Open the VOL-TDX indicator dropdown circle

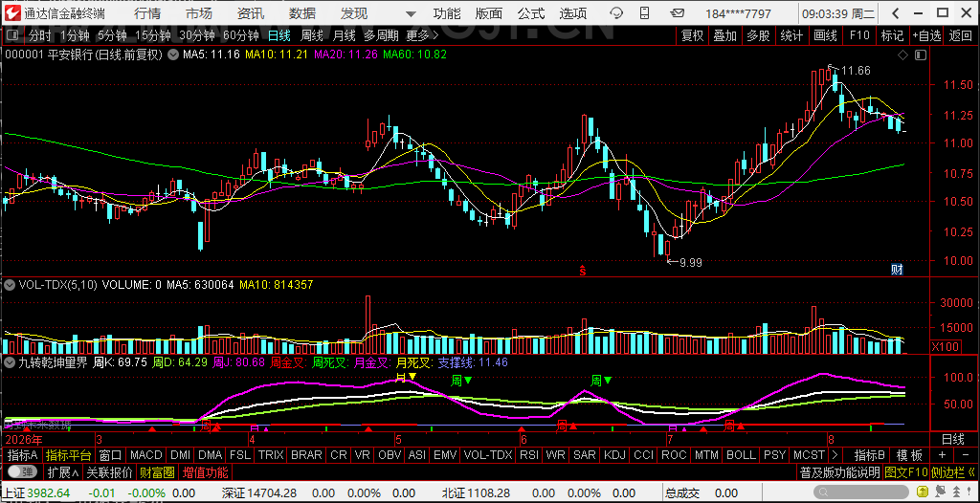[10, 285]
